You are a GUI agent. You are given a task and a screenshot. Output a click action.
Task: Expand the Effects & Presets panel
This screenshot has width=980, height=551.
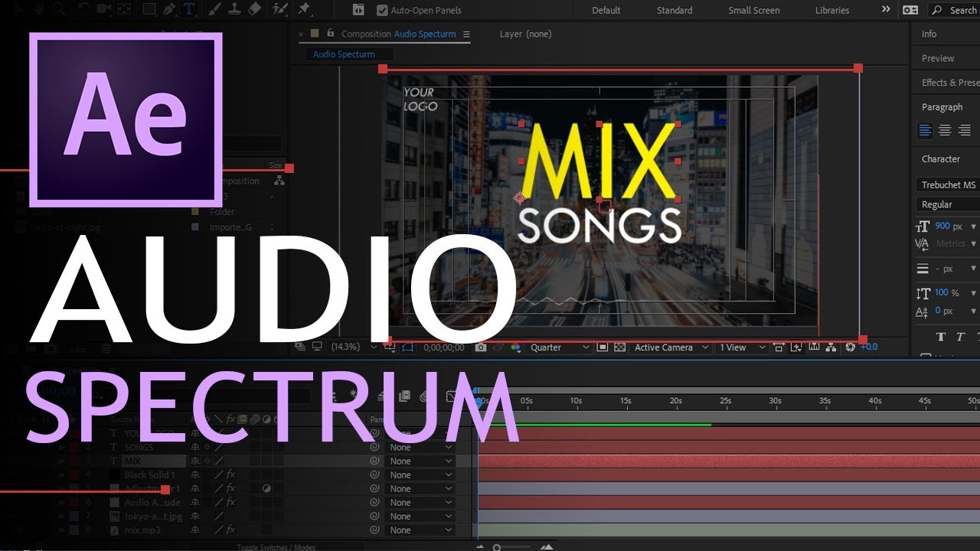click(950, 83)
